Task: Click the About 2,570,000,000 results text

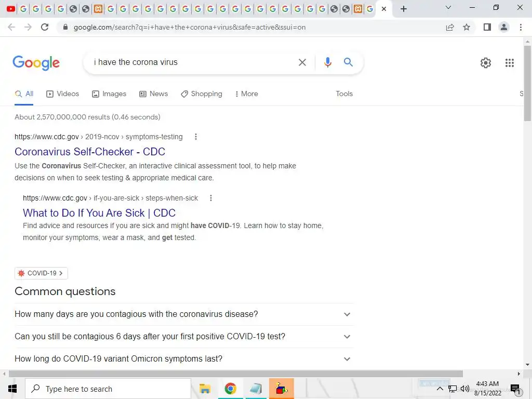Action: coord(87,117)
